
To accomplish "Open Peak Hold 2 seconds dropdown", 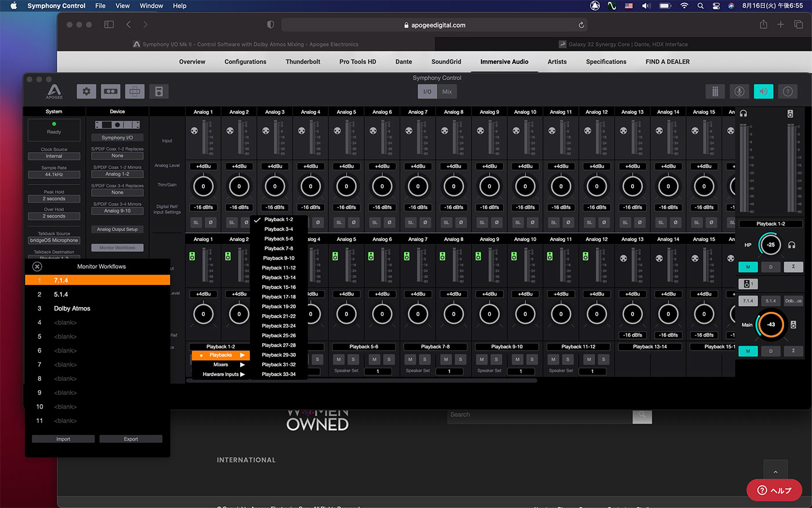I will 54,199.
